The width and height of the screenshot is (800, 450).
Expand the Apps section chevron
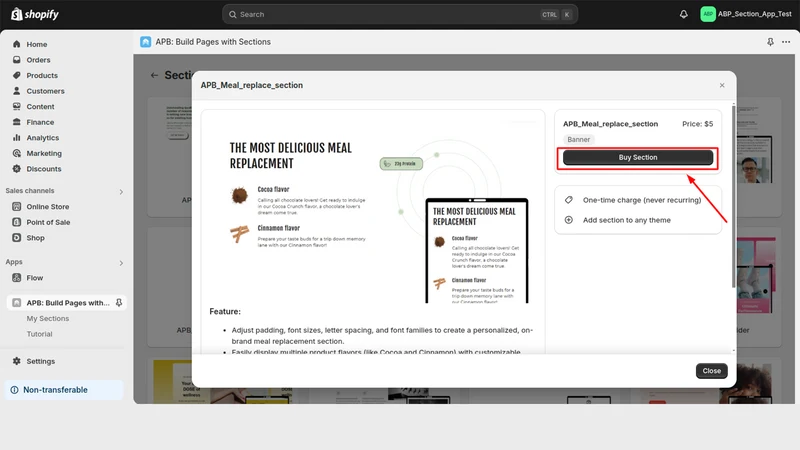point(121,263)
